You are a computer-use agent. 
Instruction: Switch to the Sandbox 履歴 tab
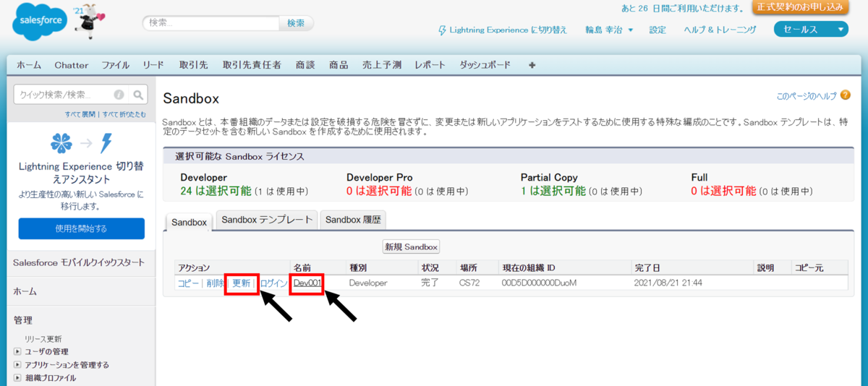(353, 220)
